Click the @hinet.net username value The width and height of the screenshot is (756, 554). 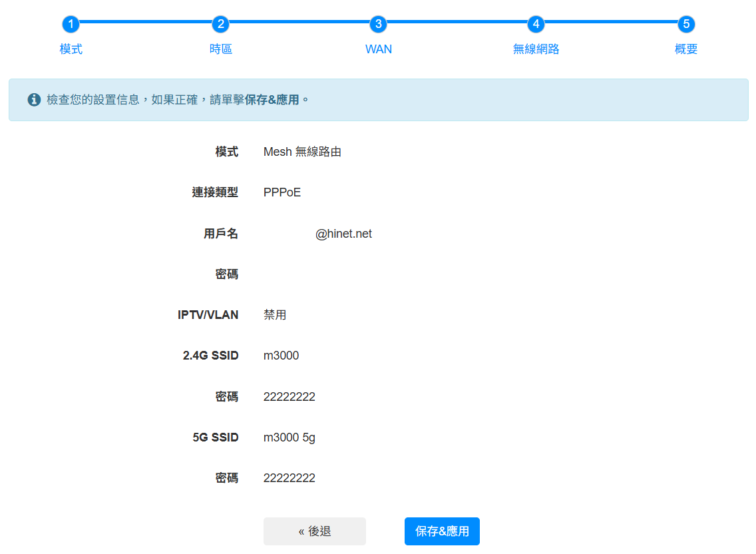coord(343,233)
